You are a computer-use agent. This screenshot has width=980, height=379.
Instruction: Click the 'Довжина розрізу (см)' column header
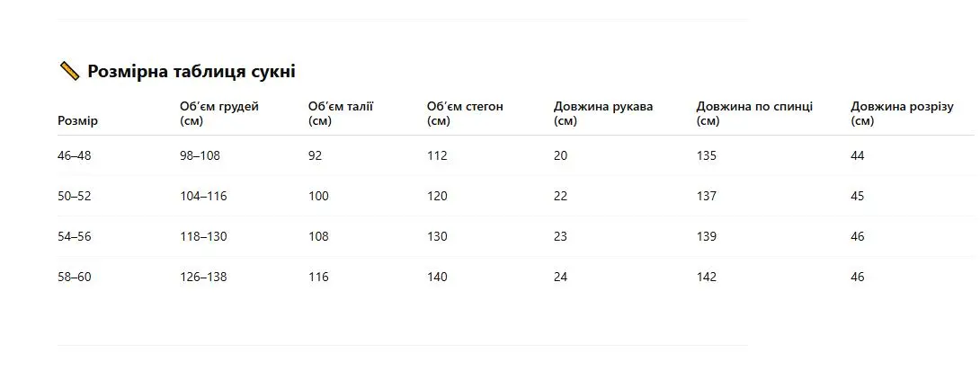(x=902, y=114)
